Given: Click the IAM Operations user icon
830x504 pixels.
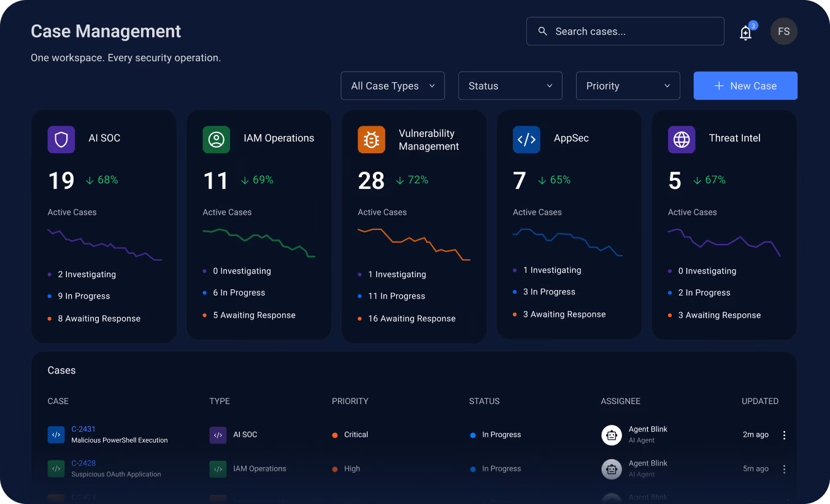Looking at the screenshot, I should click(x=217, y=140).
